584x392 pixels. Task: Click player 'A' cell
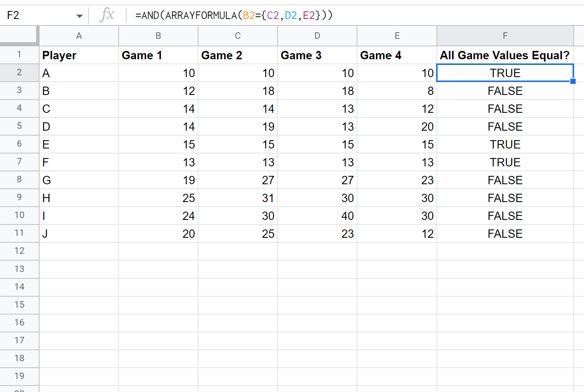pyautogui.click(x=79, y=73)
